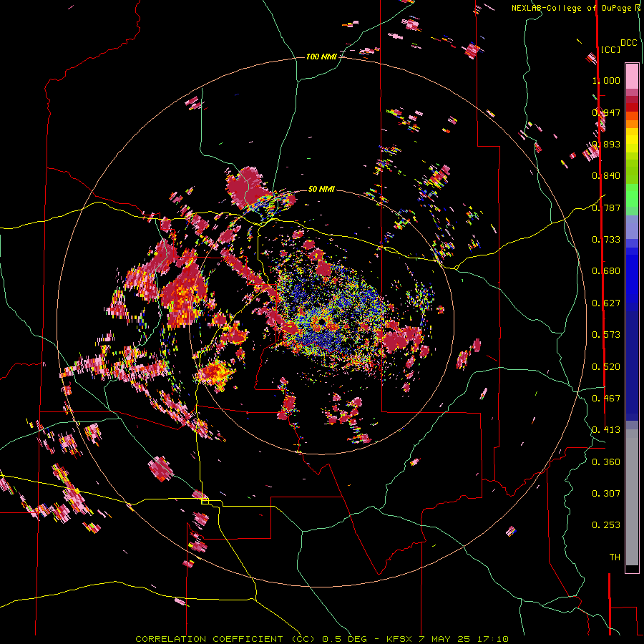Click the 0.680 color scale value
This screenshot has height=644, width=644.
pyautogui.click(x=606, y=271)
